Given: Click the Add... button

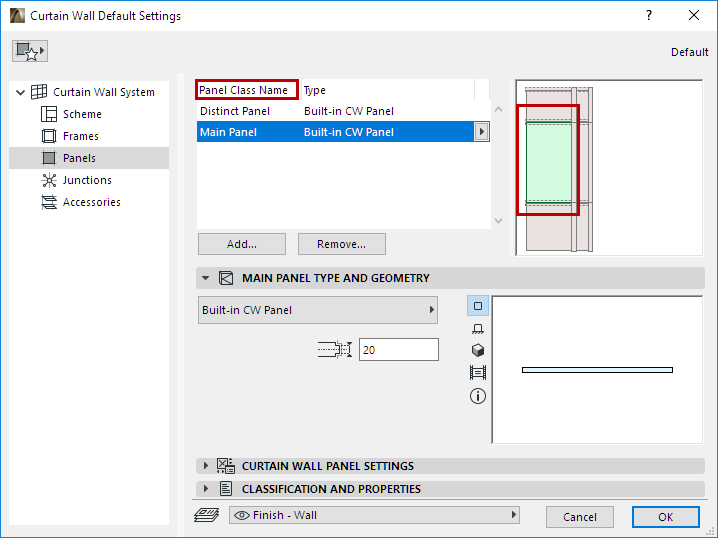Looking at the screenshot, I should pos(242,244).
